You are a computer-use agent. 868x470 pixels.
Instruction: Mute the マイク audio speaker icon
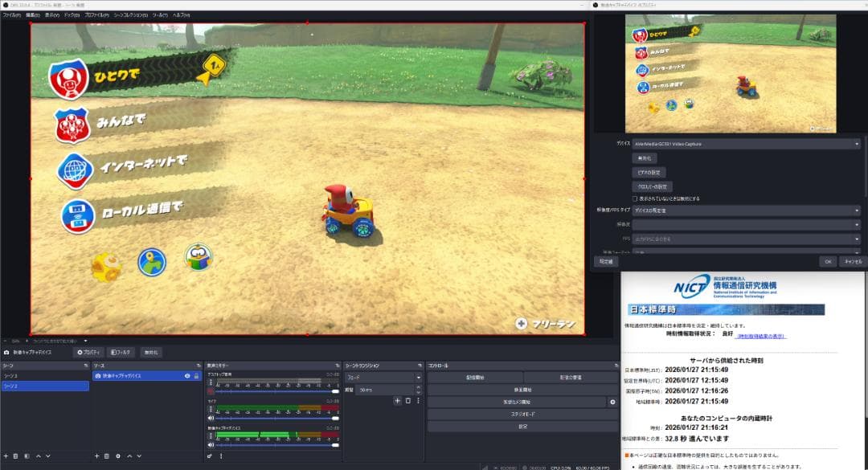211,419
